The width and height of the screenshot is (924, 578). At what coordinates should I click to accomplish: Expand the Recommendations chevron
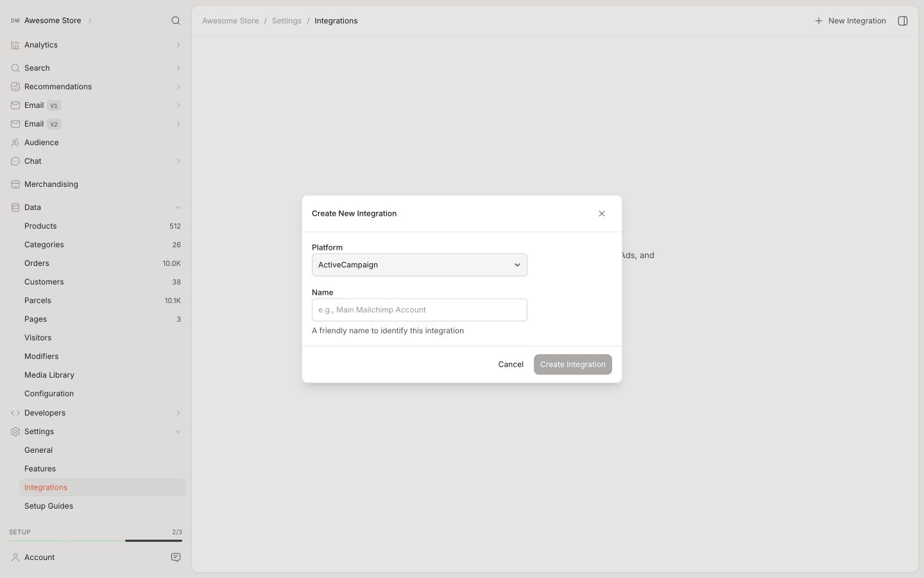(x=178, y=87)
